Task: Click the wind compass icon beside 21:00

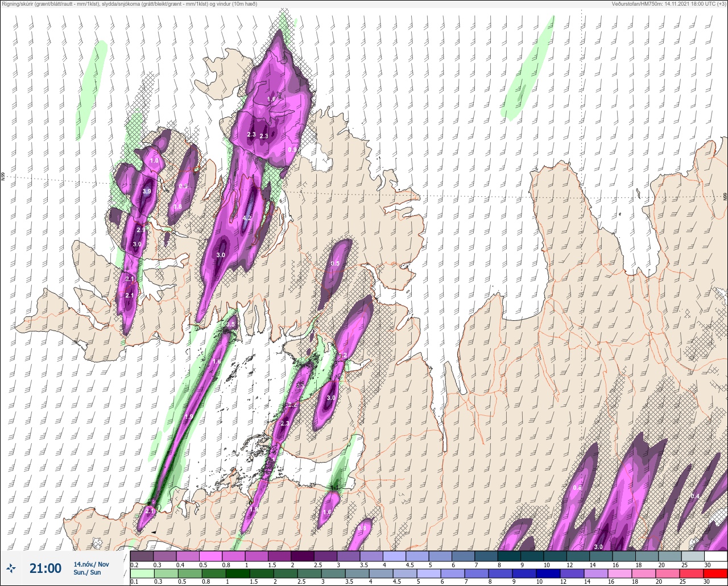Action: 11,568
